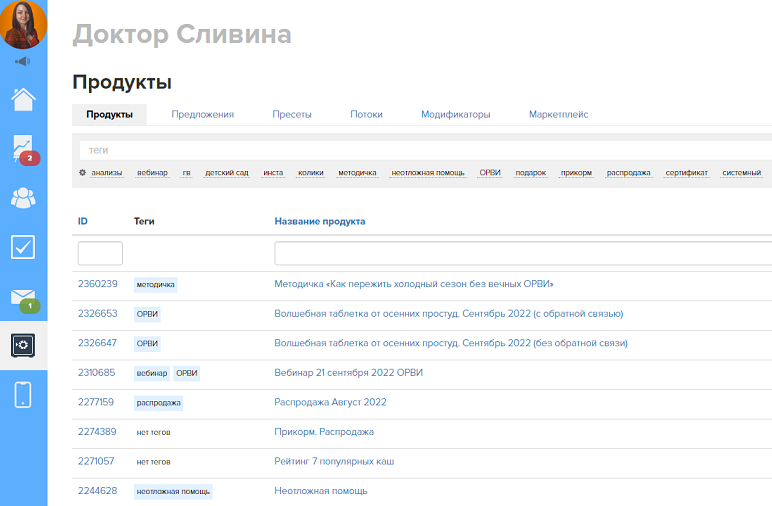Switch to the Предложения tab

click(x=202, y=114)
